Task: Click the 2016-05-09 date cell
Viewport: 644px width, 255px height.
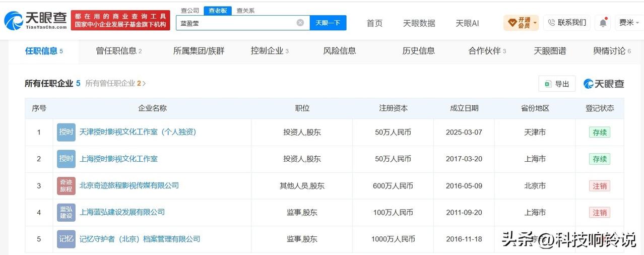Action: click(x=464, y=185)
